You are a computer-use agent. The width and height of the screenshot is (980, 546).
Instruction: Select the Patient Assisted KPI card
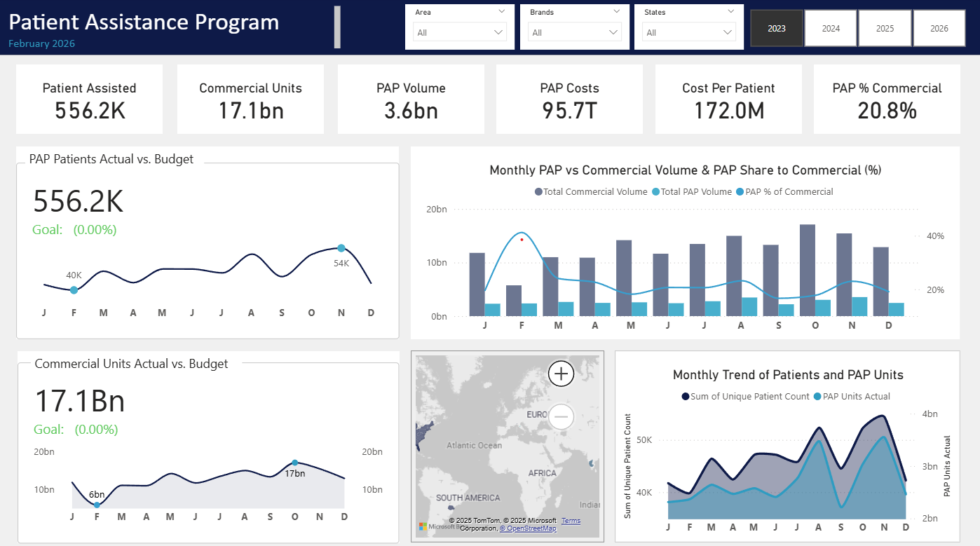(90, 99)
